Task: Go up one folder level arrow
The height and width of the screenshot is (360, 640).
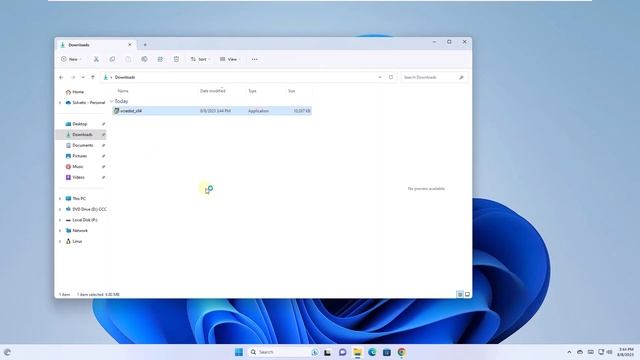Action: (93, 77)
